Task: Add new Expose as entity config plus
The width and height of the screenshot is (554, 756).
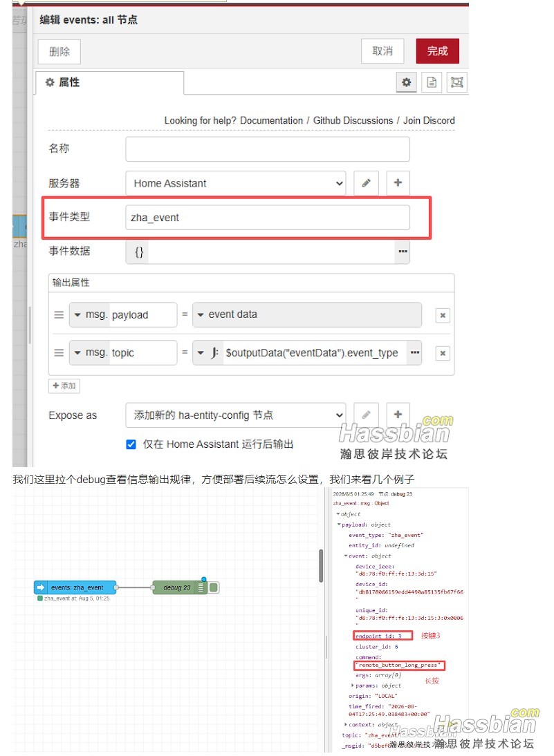Action: pyautogui.click(x=398, y=415)
